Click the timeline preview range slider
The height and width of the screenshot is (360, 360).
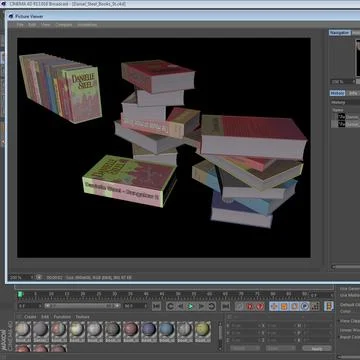[83, 306]
